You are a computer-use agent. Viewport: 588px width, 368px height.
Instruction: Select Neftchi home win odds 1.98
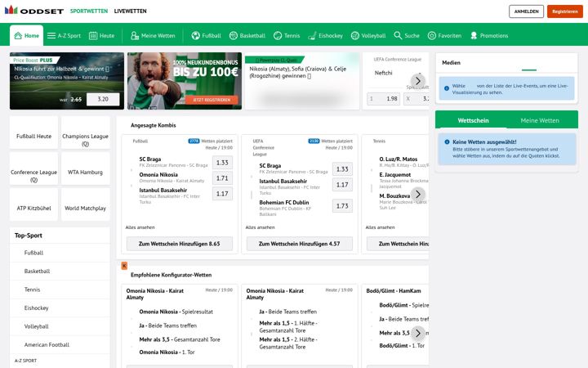383,99
